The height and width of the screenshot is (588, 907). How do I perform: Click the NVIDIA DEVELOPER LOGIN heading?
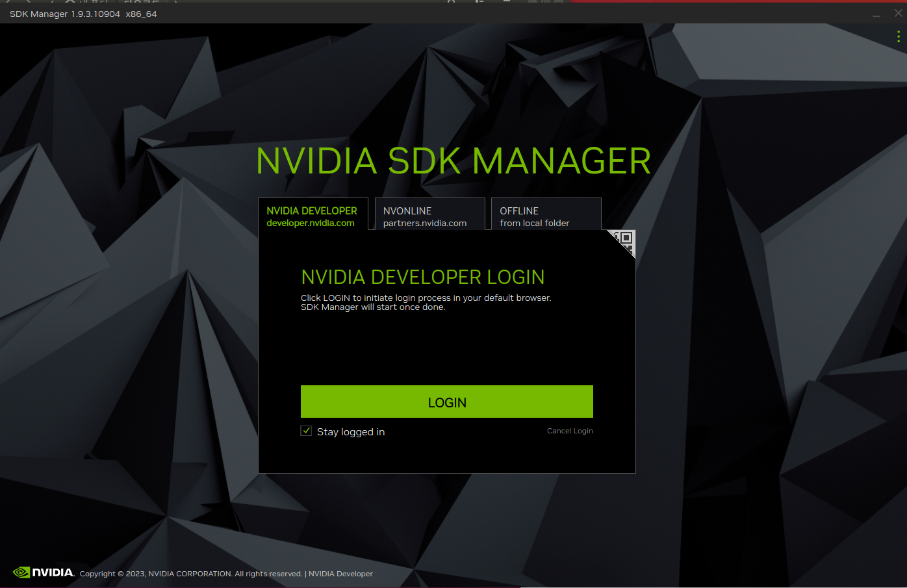coord(423,277)
